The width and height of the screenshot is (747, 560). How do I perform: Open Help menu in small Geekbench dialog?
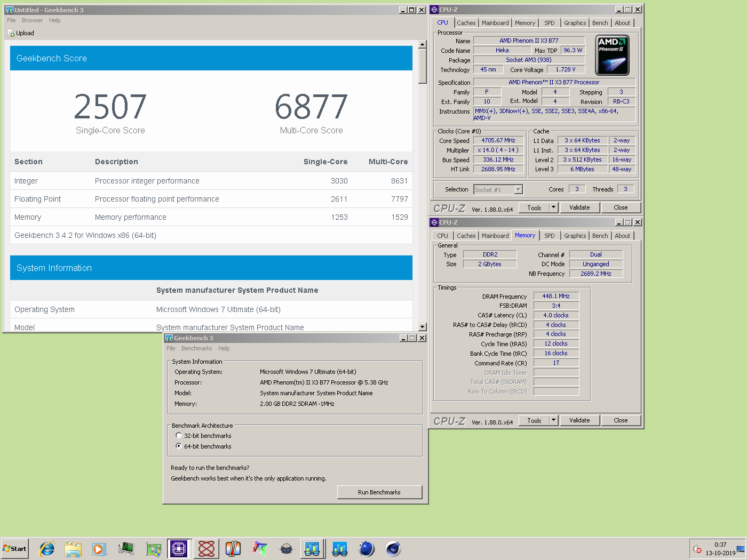pyautogui.click(x=224, y=348)
